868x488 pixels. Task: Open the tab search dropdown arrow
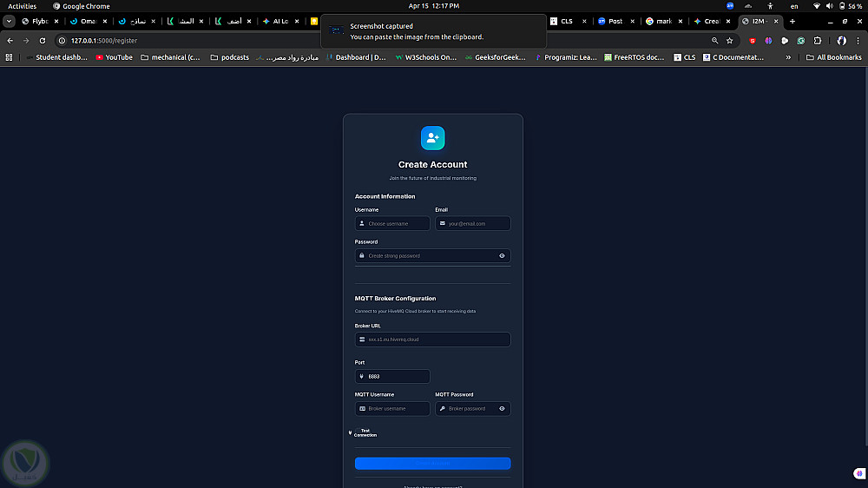(9, 21)
